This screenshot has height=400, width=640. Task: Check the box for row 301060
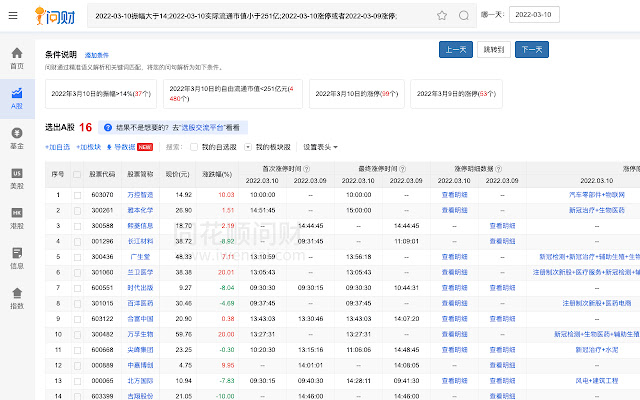click(x=77, y=273)
